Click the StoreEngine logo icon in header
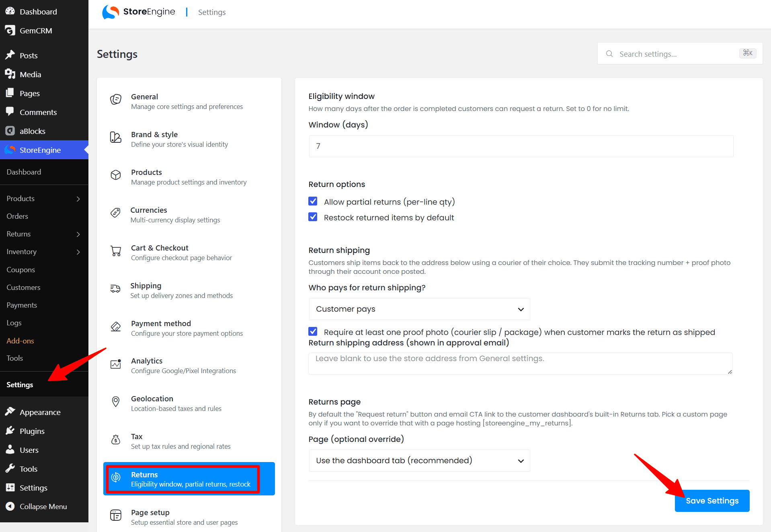The image size is (771, 532). (111, 12)
